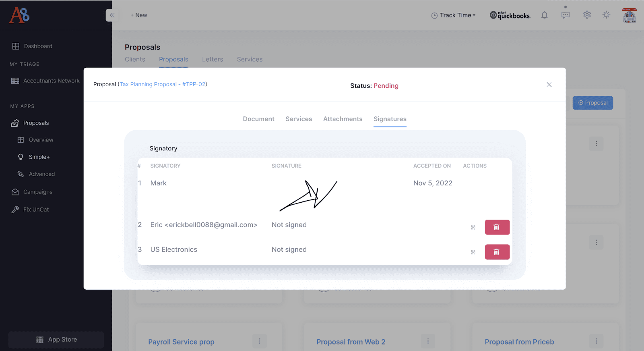Copy signing link for Eric

click(x=473, y=228)
